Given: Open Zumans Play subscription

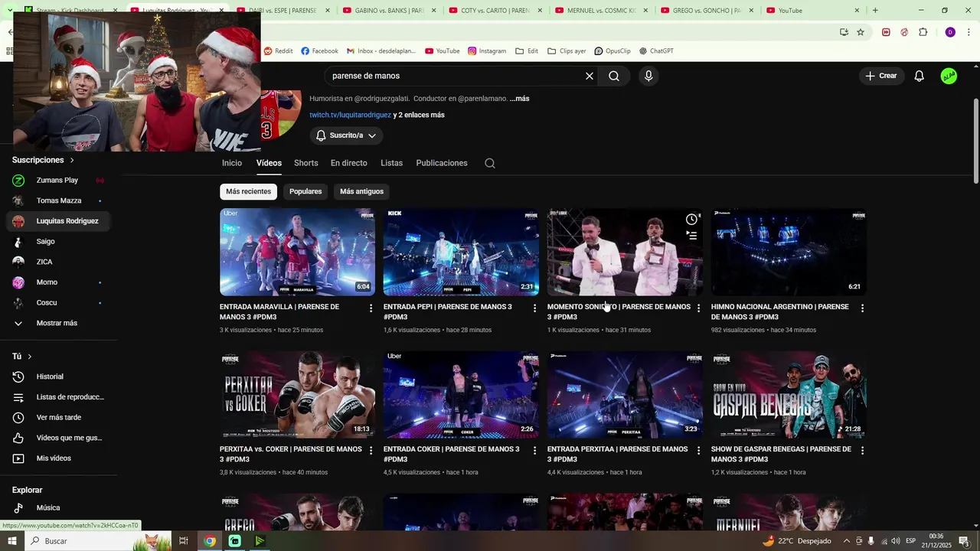Looking at the screenshot, I should coord(57,181).
